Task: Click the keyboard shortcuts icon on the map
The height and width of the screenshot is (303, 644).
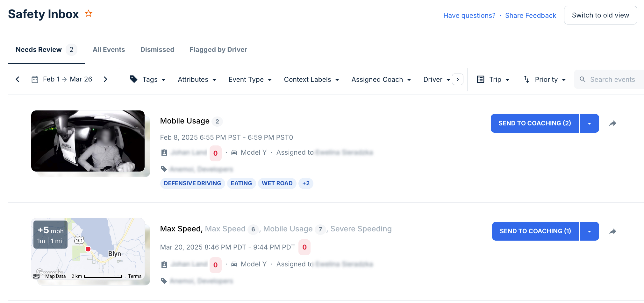Action: tap(36, 276)
